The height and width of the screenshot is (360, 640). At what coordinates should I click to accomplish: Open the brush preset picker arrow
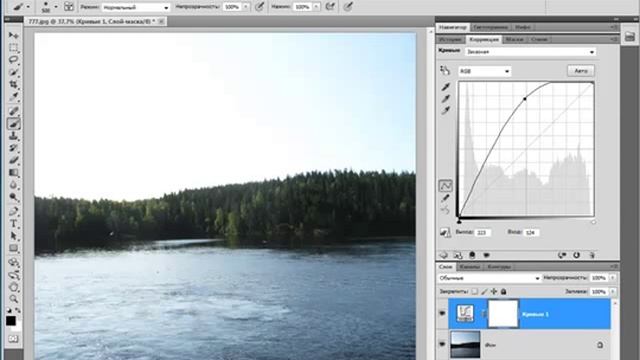coord(56,7)
